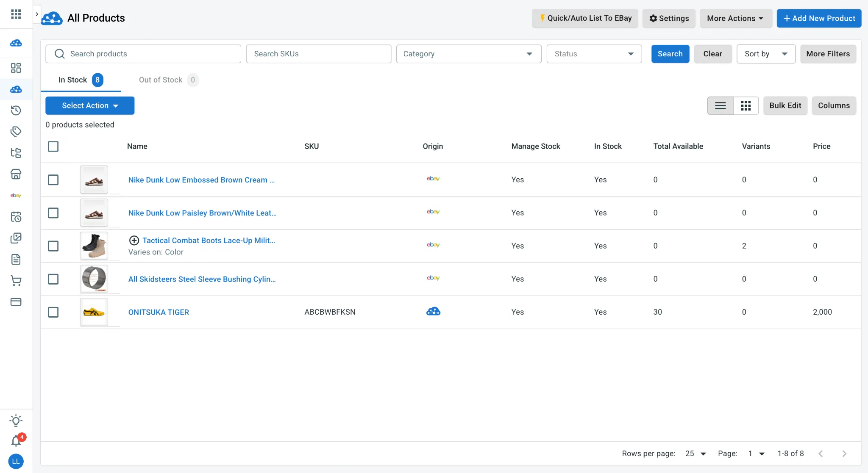Open the storefront icon in sidebar
The height and width of the screenshot is (473, 868).
click(16, 174)
